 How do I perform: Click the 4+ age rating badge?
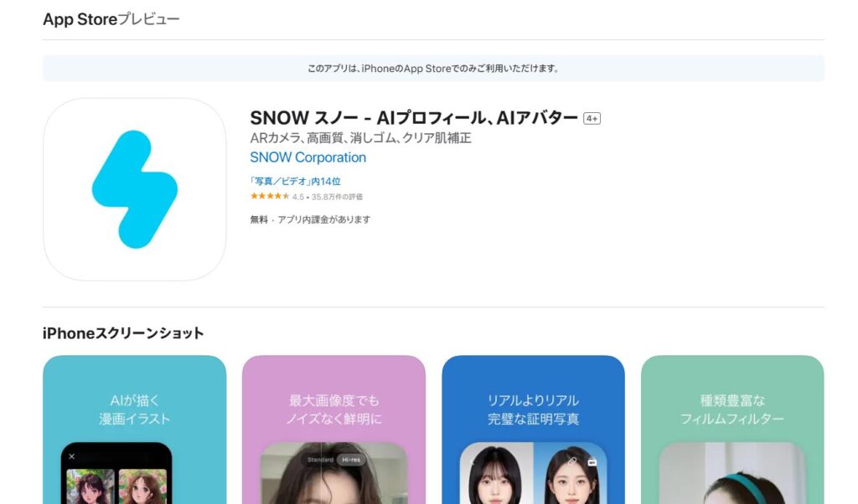(592, 118)
